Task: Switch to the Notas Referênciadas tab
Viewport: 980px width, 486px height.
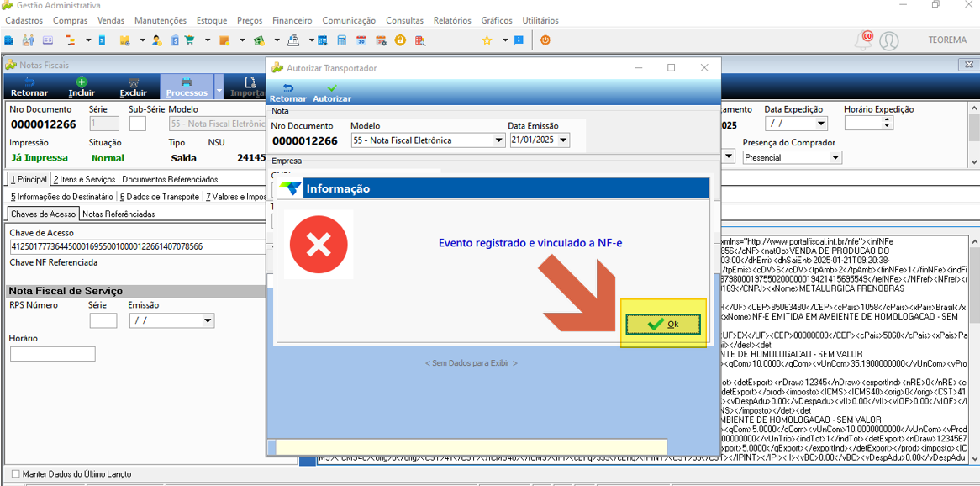Action: tap(119, 214)
